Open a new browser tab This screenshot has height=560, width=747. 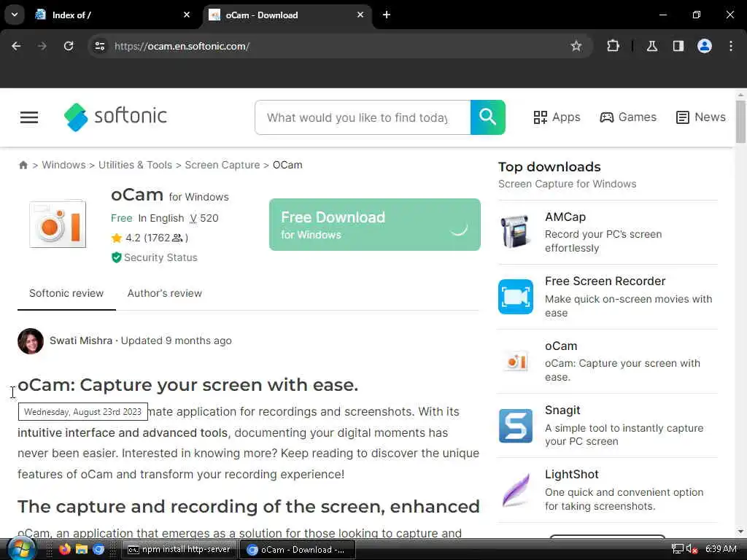(x=387, y=15)
